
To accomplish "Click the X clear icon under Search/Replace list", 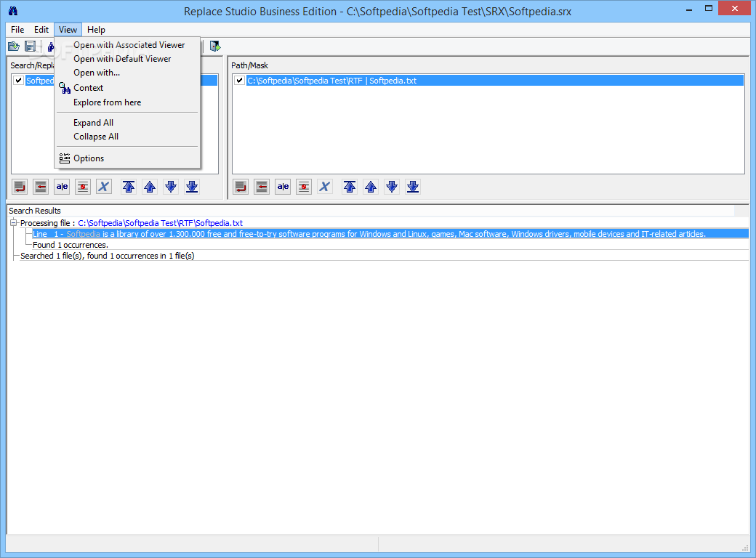I will pos(104,187).
